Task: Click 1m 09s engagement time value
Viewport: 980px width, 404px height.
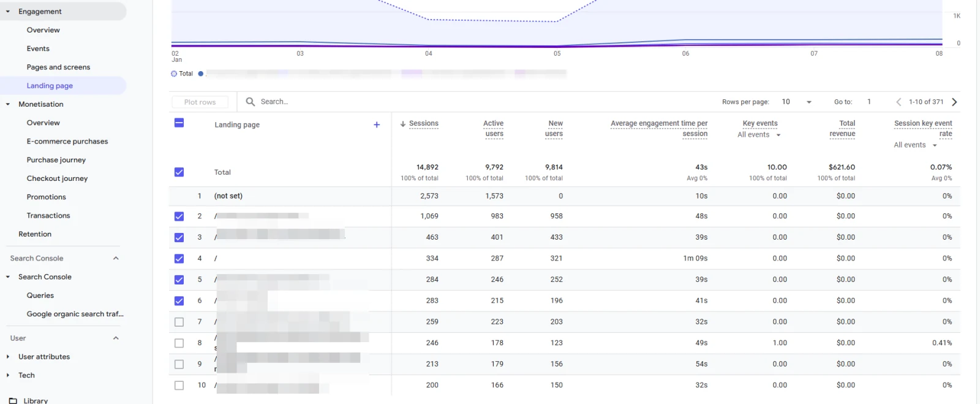Action: click(x=695, y=259)
